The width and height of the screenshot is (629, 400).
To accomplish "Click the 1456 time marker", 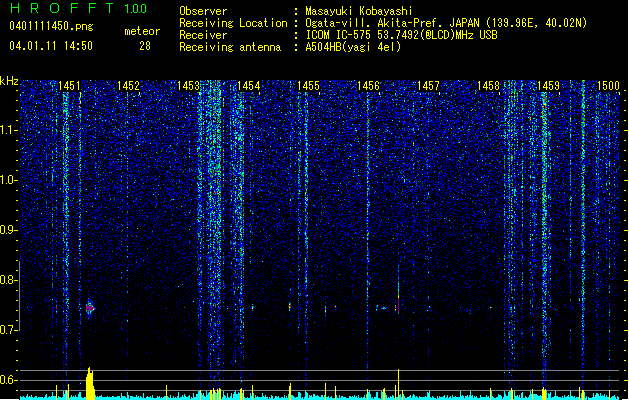I will pos(368,86).
